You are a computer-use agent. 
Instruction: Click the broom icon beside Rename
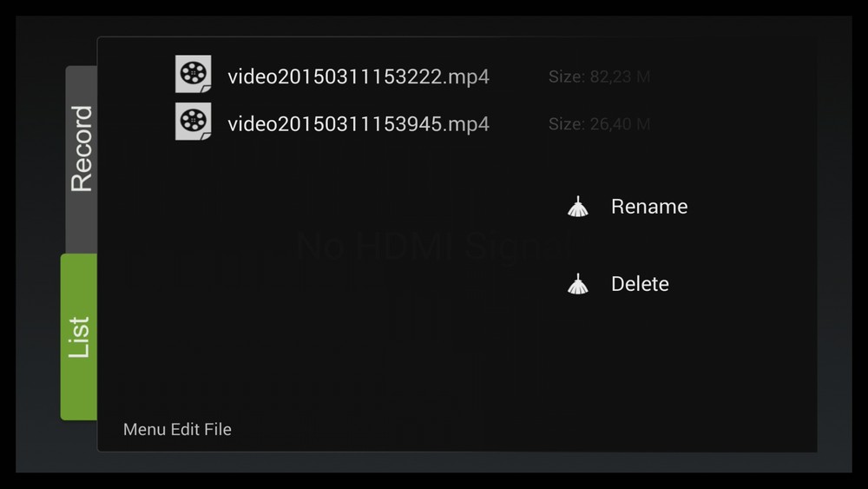(x=578, y=207)
